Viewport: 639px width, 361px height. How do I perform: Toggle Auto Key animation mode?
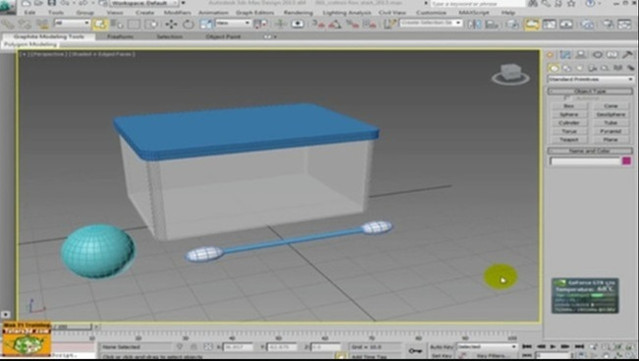(x=441, y=347)
